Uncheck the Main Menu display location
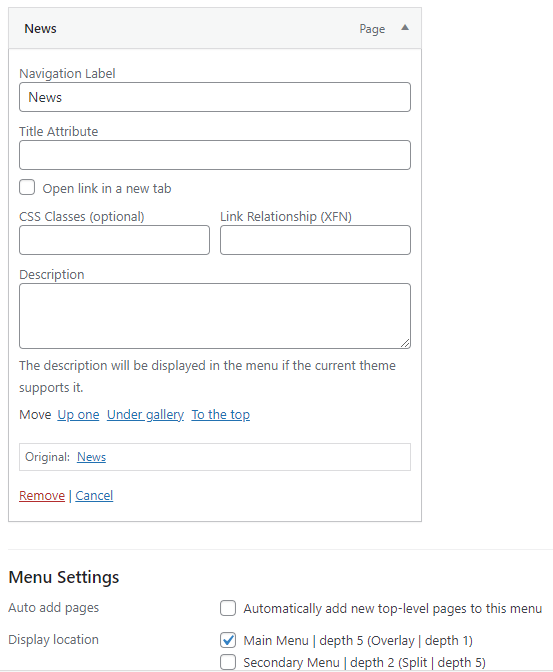 coord(228,640)
